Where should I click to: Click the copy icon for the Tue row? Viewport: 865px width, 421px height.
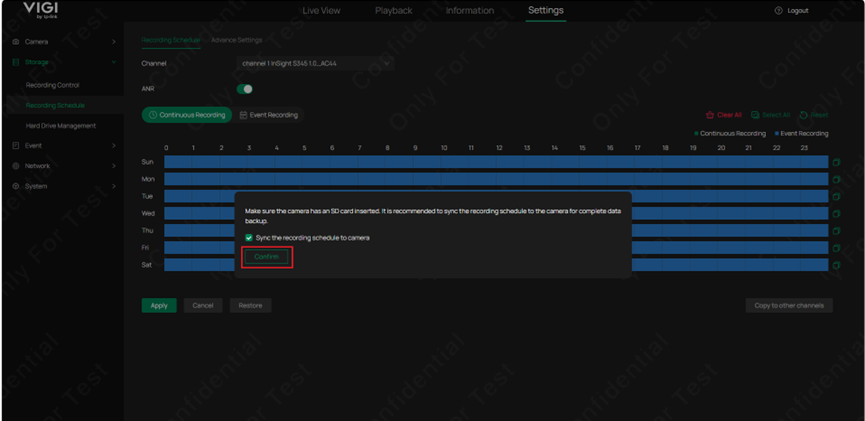click(x=836, y=196)
